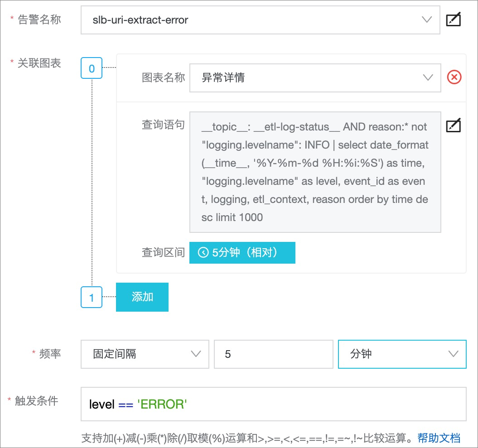Click the 触发条件 label
478x448 pixels.
[x=37, y=401]
